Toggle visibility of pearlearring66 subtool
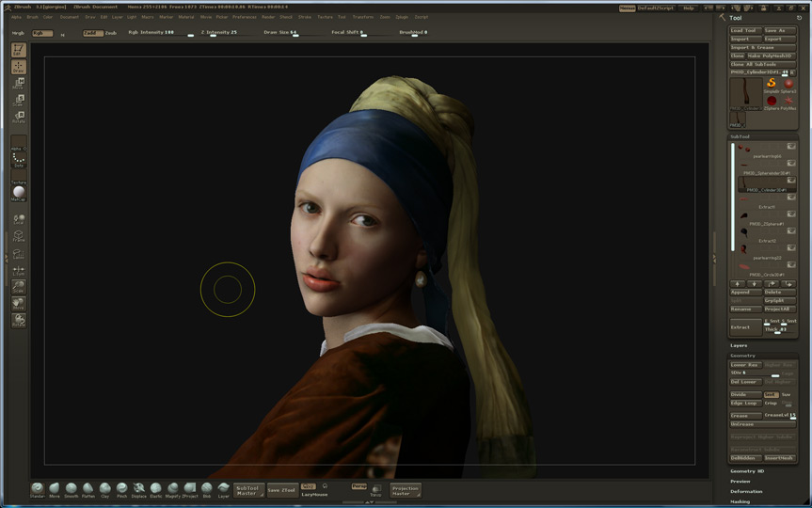 coord(791,147)
